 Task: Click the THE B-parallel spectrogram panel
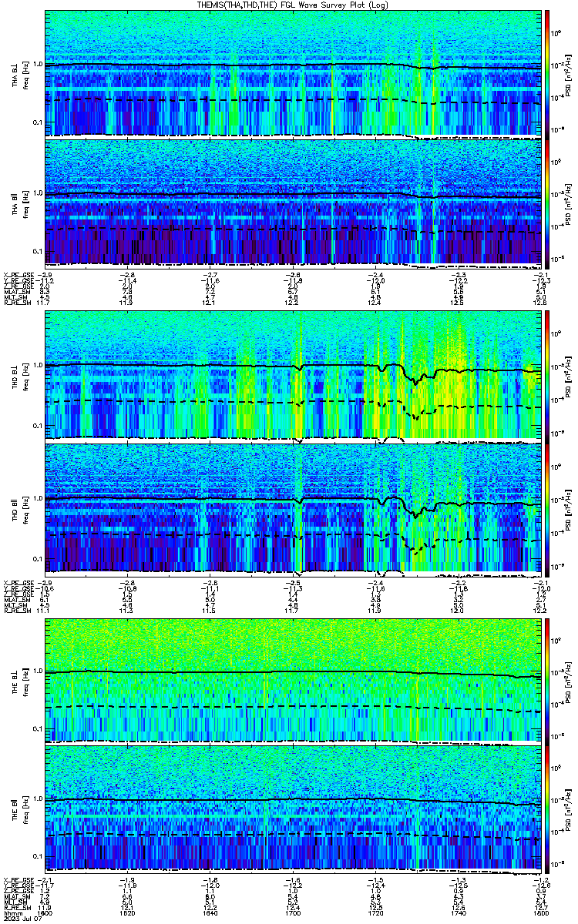(294, 808)
